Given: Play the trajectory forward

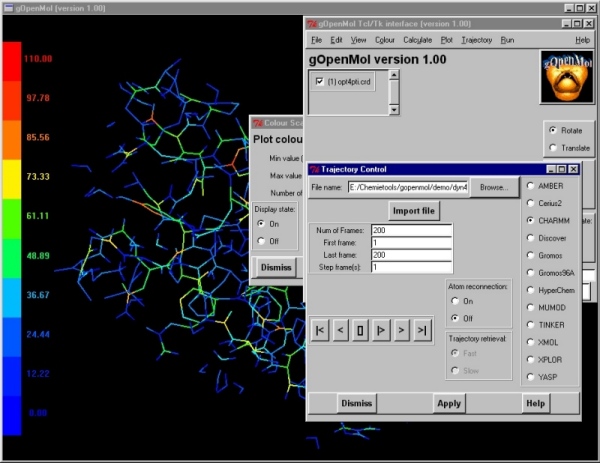Looking at the screenshot, I should click(381, 329).
